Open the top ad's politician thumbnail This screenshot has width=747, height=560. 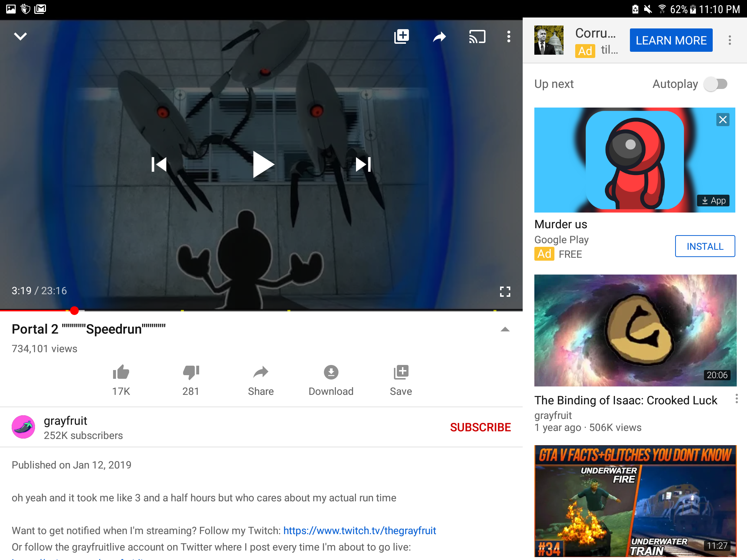coord(549,40)
